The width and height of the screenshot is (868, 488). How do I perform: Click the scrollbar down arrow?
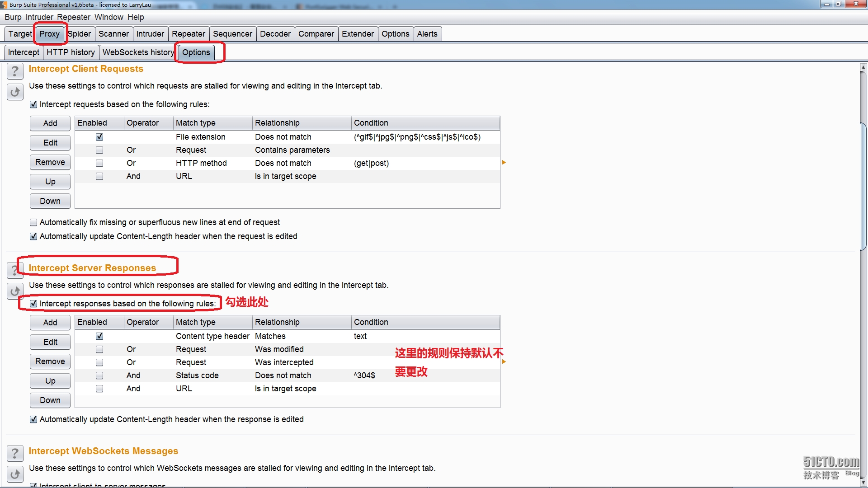pyautogui.click(x=863, y=482)
